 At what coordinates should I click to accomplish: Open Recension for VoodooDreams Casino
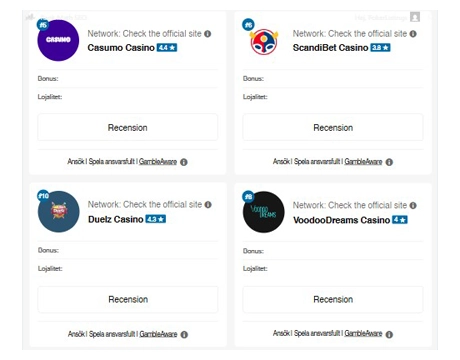click(x=333, y=299)
